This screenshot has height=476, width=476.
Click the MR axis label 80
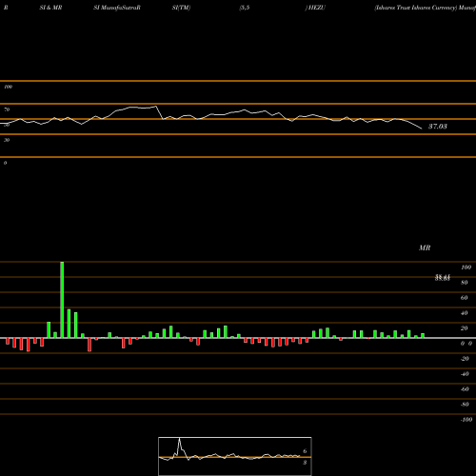[465, 283]
